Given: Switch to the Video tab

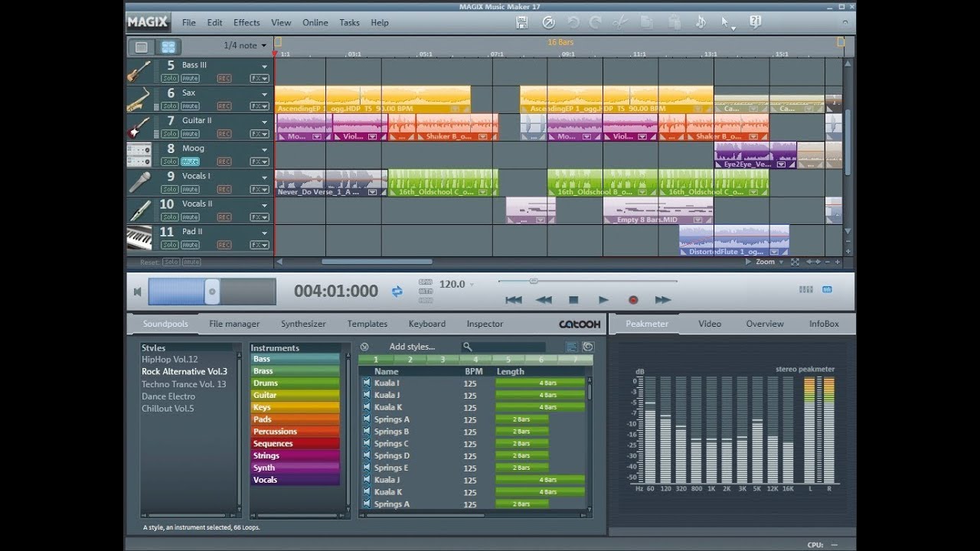Looking at the screenshot, I should tap(710, 324).
